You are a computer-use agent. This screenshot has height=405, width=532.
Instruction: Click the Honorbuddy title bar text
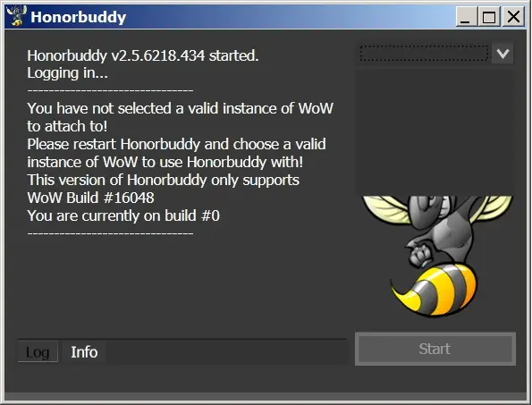(79, 17)
